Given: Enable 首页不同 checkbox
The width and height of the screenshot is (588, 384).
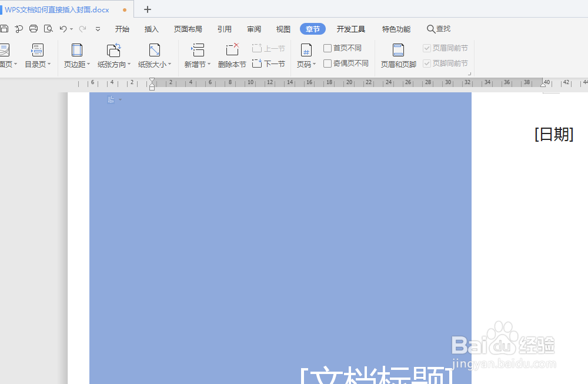Looking at the screenshot, I should pyautogui.click(x=328, y=48).
